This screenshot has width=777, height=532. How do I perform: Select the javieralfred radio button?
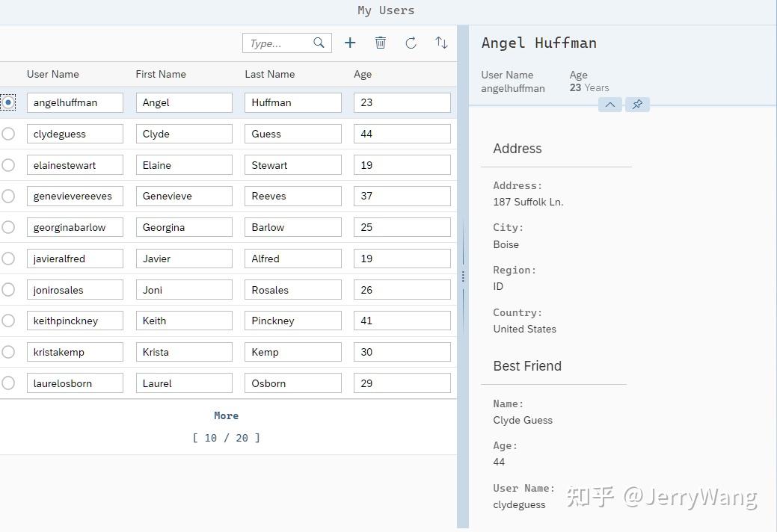coord(8,259)
